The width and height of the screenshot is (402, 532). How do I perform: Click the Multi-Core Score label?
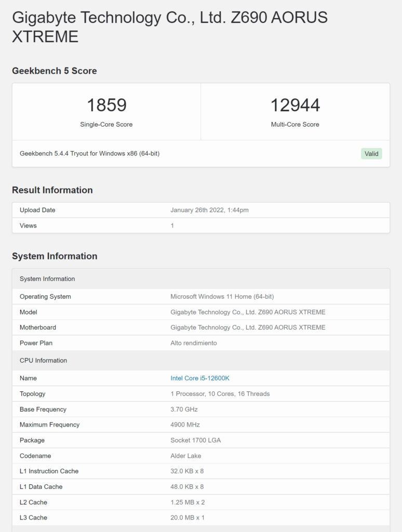click(x=295, y=125)
